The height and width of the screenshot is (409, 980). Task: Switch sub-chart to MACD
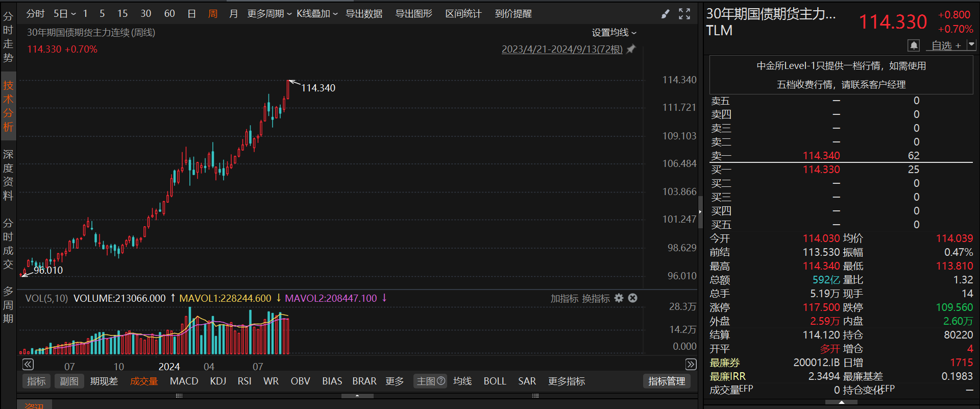pyautogui.click(x=184, y=381)
